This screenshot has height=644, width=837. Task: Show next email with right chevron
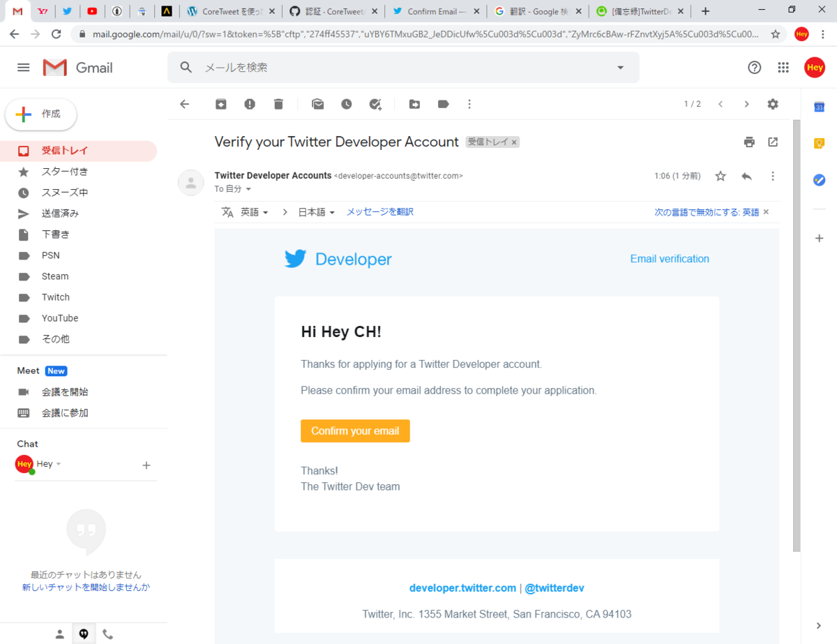pos(746,104)
